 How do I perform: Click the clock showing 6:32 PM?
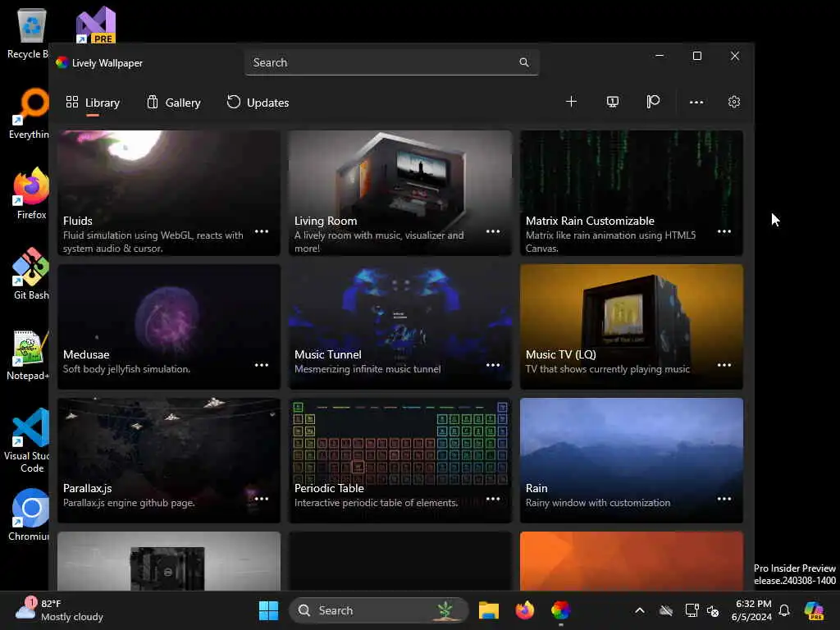pos(751,610)
